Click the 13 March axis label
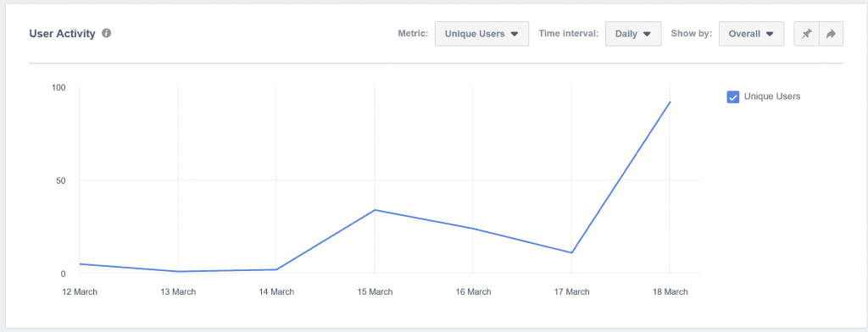This screenshot has height=332, width=868. 178,291
